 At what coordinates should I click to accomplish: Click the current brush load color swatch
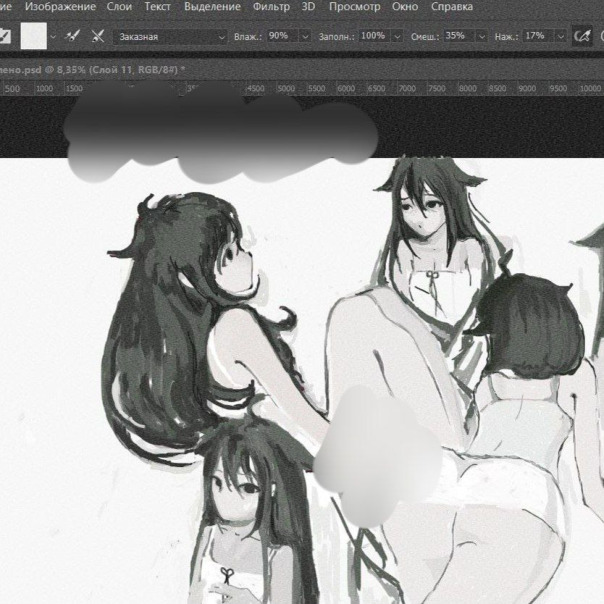pyautogui.click(x=34, y=36)
